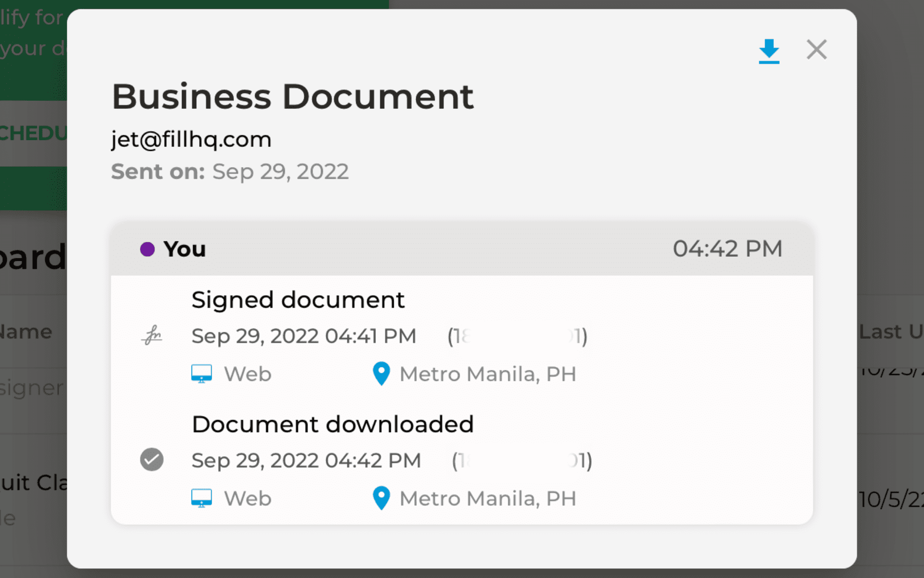The height and width of the screenshot is (578, 924).
Task: Click the Web label under Document downloaded
Action: (x=248, y=499)
